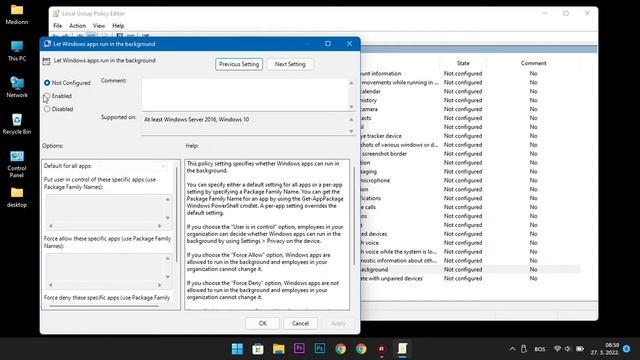Image resolution: width=640 pixels, height=360 pixels.
Task: Open the volume tray icon
Action: point(568,349)
